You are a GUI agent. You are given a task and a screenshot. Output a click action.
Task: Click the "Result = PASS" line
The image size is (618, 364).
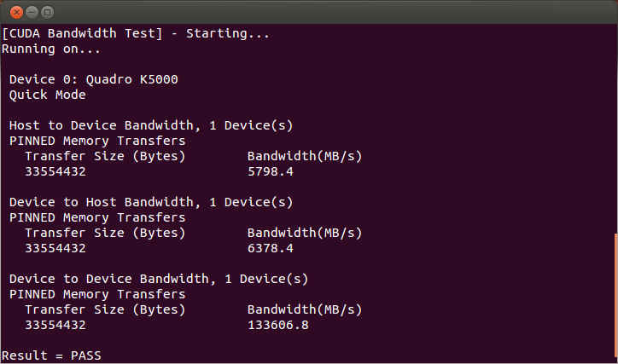pyautogui.click(x=51, y=355)
